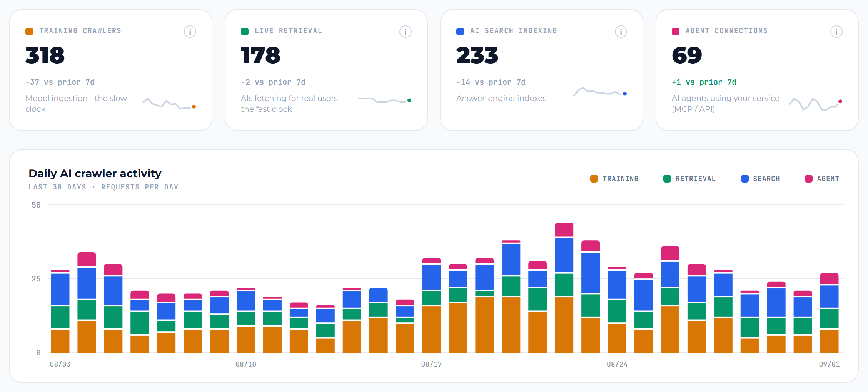Image resolution: width=868 pixels, height=392 pixels.
Task: Open info icon on Live Retrieval card
Action: coord(406,32)
